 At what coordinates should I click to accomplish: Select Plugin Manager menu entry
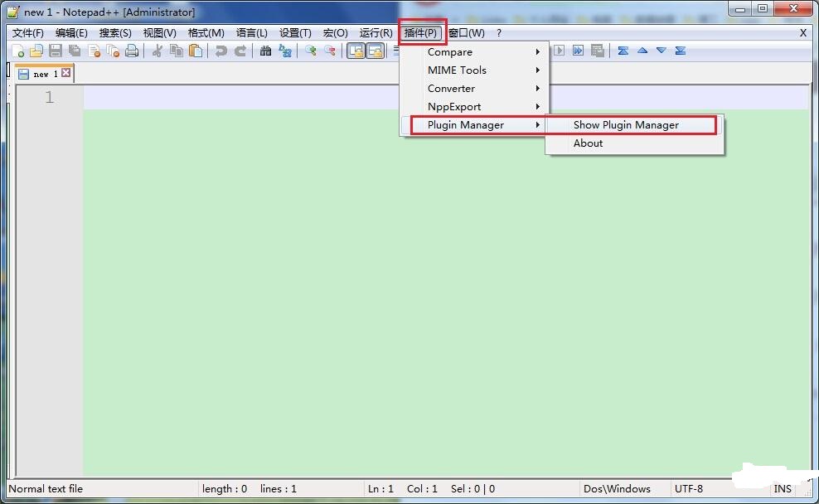(x=474, y=125)
